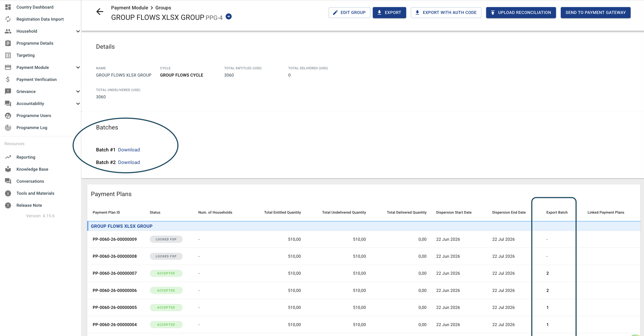Click the Payment Verification dollar icon
This screenshot has height=336, width=644.
[8, 79]
